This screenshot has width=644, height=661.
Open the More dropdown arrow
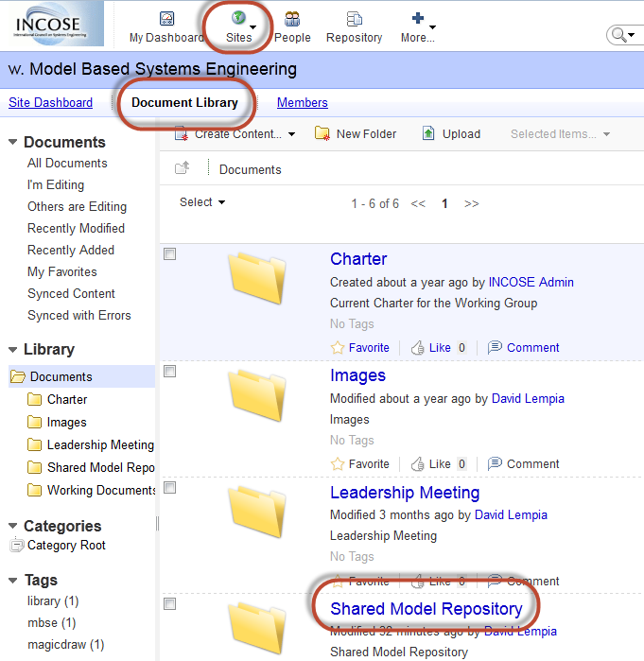tap(432, 27)
